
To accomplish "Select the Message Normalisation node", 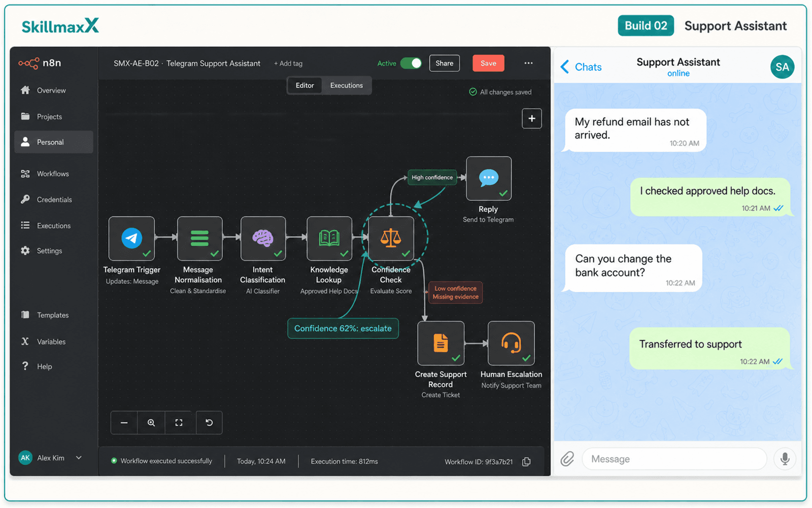I will point(199,238).
